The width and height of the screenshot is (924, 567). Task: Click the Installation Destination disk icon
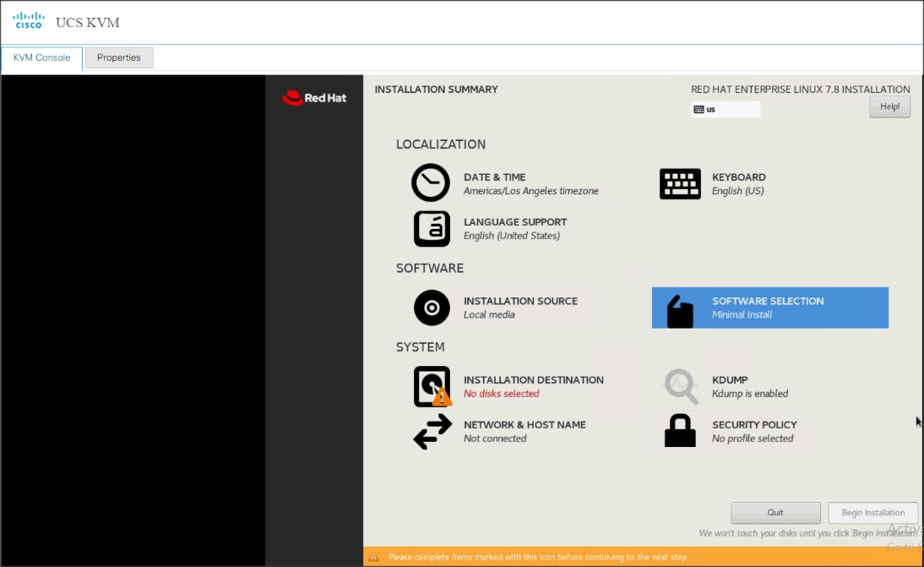coord(431,386)
